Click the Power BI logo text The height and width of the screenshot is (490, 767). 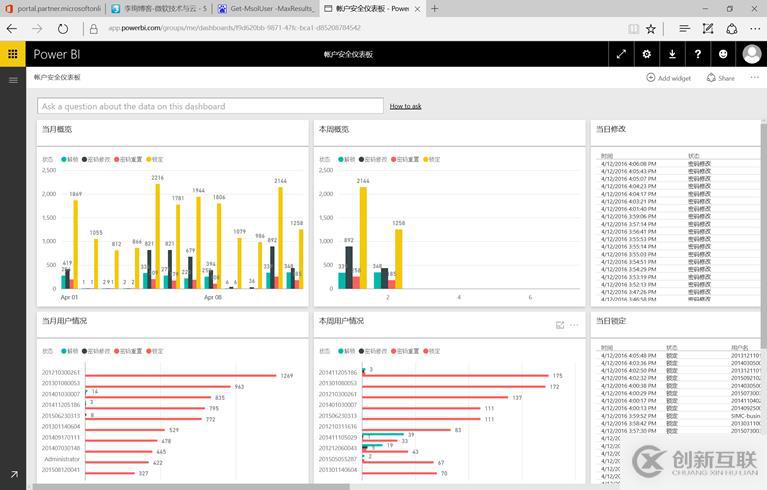[57, 54]
